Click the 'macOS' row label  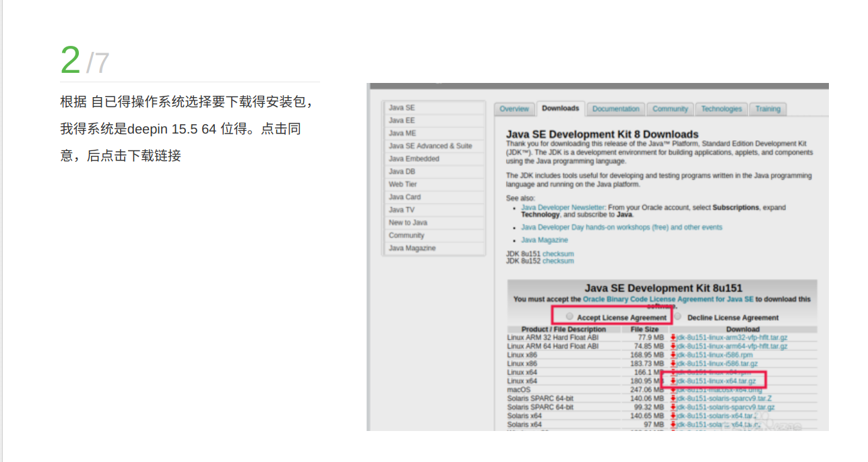click(519, 391)
